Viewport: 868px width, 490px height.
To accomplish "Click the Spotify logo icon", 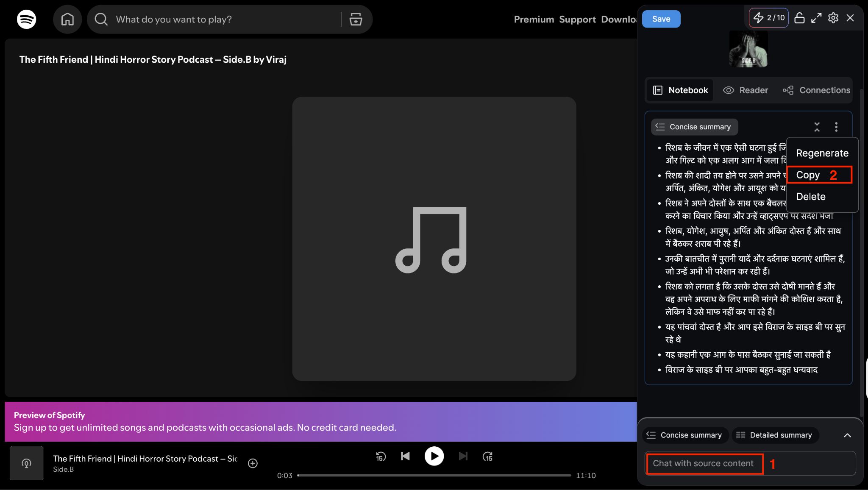I will point(26,19).
